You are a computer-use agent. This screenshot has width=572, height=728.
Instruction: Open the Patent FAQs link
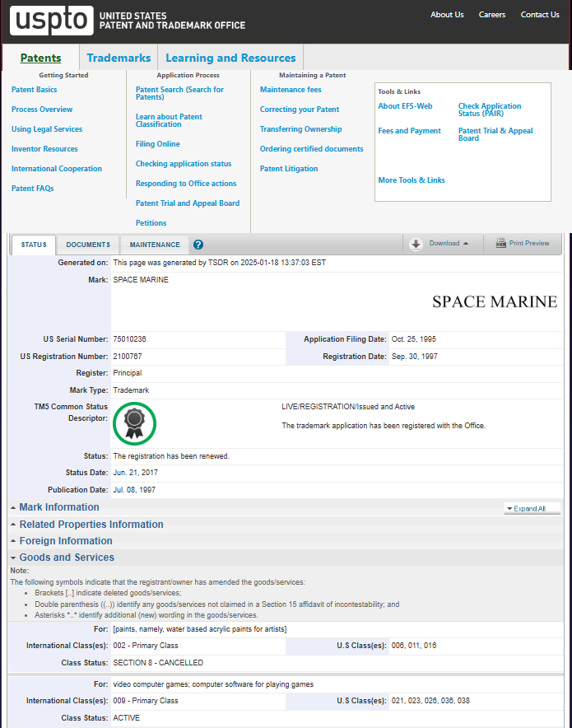[x=32, y=188]
